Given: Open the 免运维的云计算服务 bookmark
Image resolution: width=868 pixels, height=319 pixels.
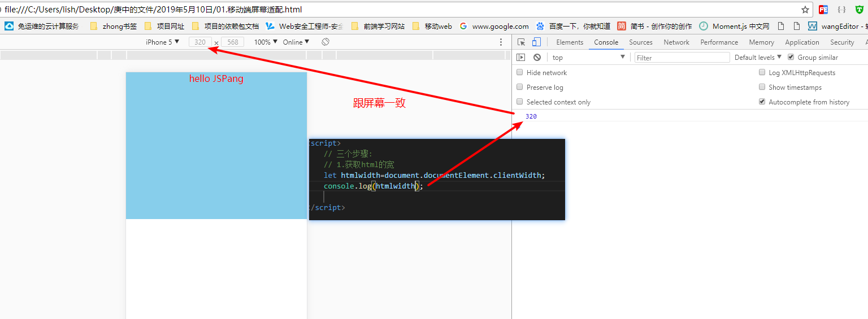Looking at the screenshot, I should [41, 26].
